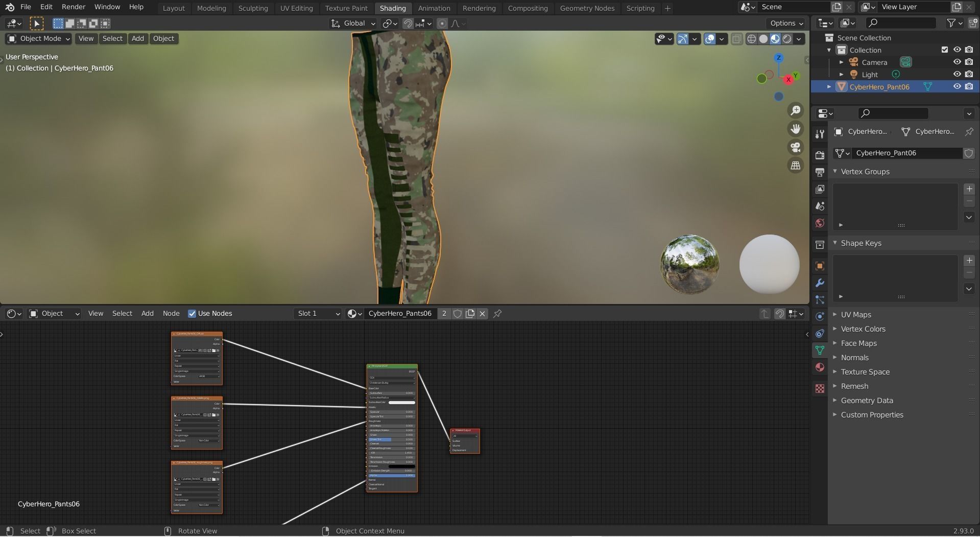Click the fake user shield icon for material
This screenshot has width=980, height=537.
pyautogui.click(x=458, y=313)
